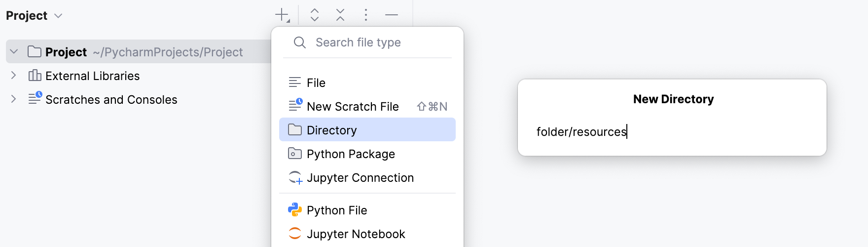Click Collapse All icon in Project toolbar
The height and width of the screenshot is (247, 868).
coord(340,15)
